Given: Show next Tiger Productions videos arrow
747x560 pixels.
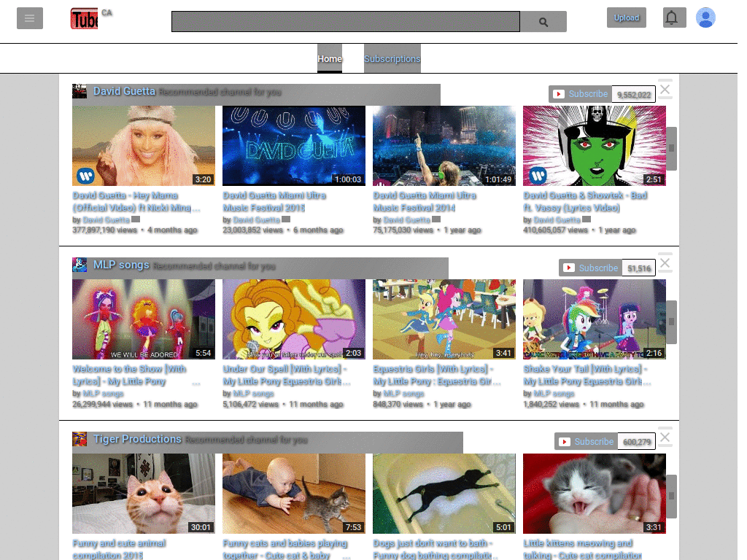Looking at the screenshot, I should [x=671, y=497].
